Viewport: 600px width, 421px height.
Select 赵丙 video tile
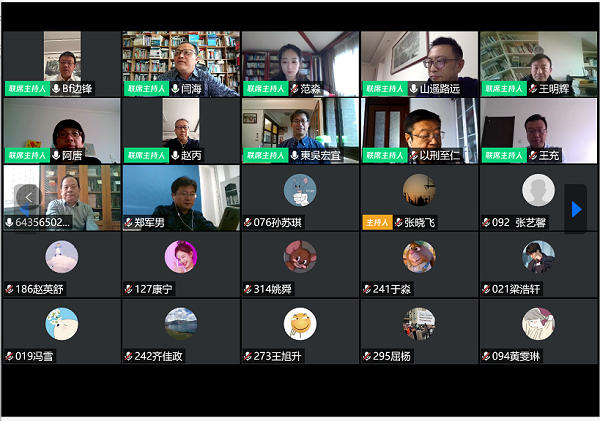click(x=181, y=131)
